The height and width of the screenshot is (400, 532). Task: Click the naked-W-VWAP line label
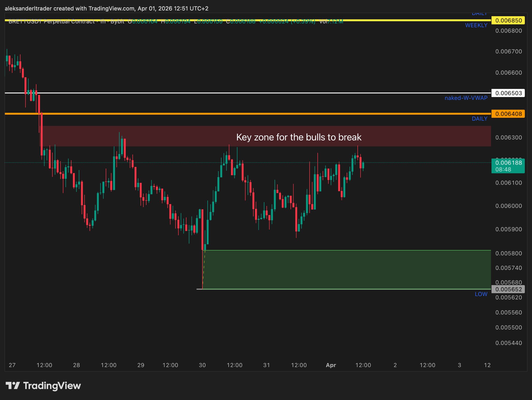click(466, 98)
